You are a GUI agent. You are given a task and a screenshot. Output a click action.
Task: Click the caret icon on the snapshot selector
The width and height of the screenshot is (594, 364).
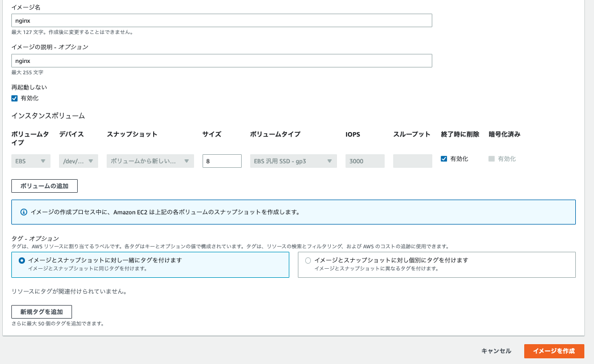187,160
